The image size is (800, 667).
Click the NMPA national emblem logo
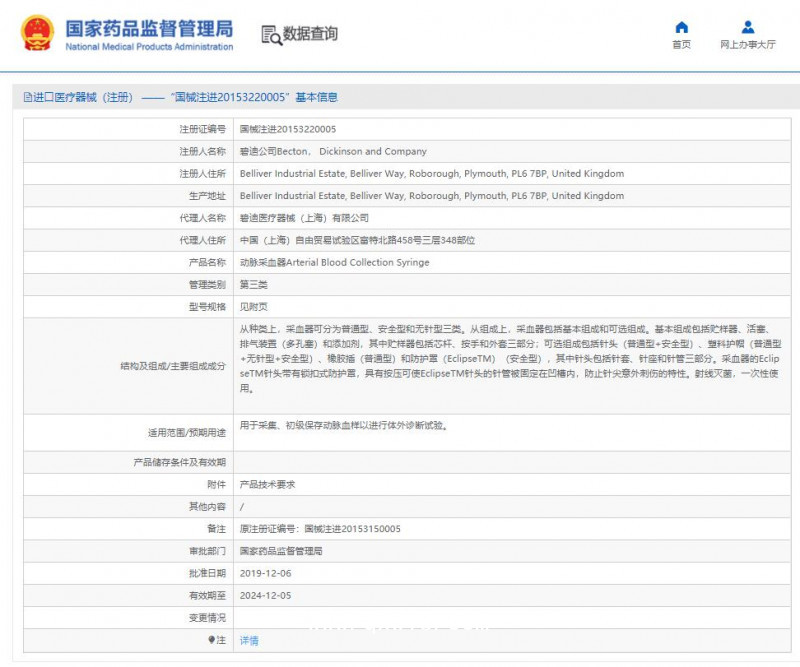click(x=36, y=31)
